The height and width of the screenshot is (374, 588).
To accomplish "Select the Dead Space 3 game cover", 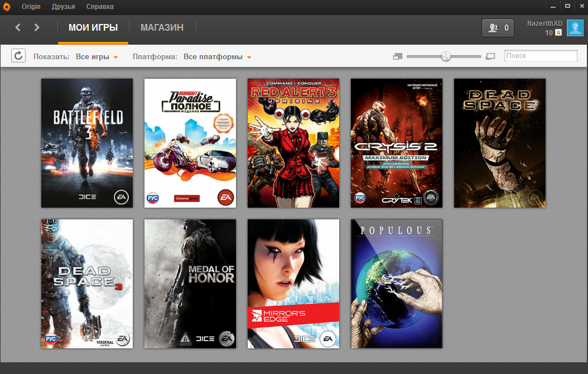I will click(87, 284).
